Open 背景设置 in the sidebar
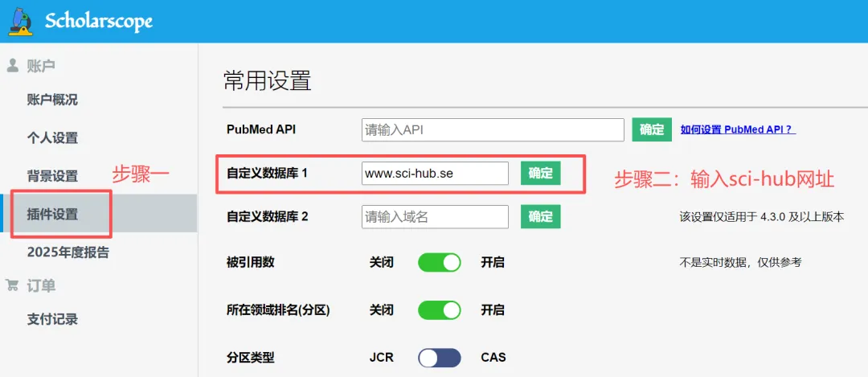The image size is (868, 377). coord(52,176)
